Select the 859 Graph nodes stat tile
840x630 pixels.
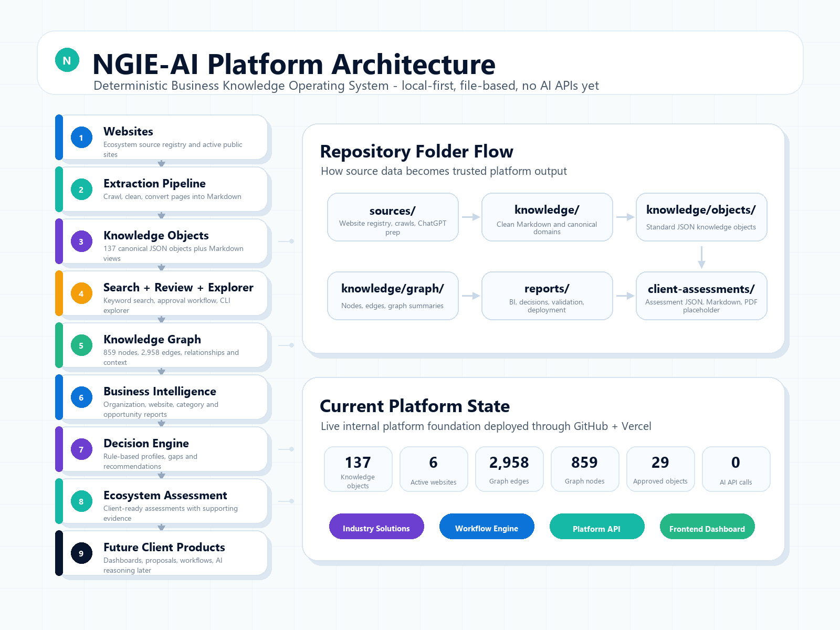click(585, 469)
